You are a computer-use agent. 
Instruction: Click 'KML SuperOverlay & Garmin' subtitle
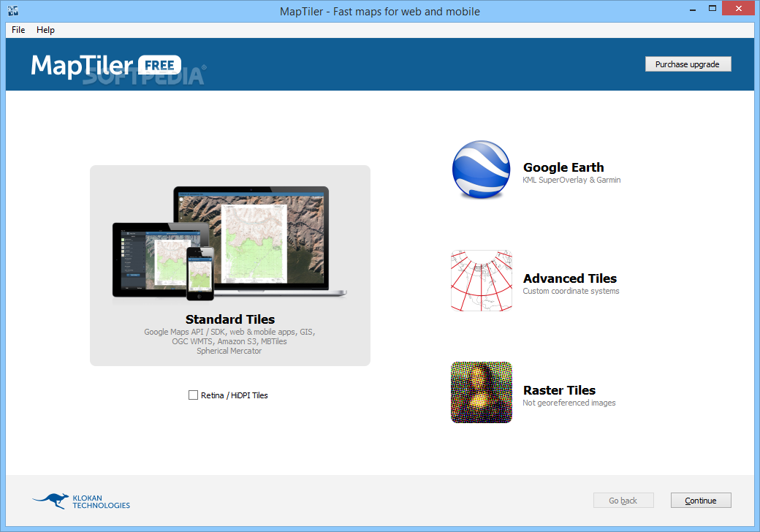pos(571,180)
